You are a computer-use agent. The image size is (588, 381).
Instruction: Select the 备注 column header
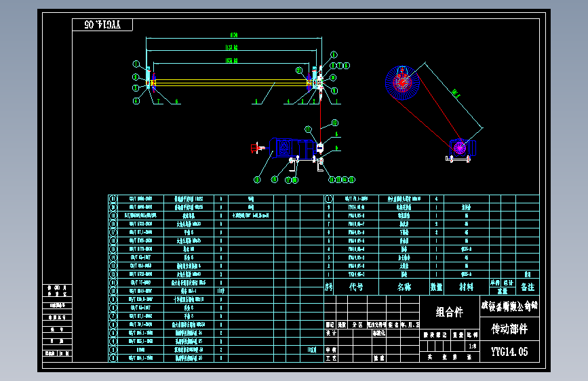(528, 287)
